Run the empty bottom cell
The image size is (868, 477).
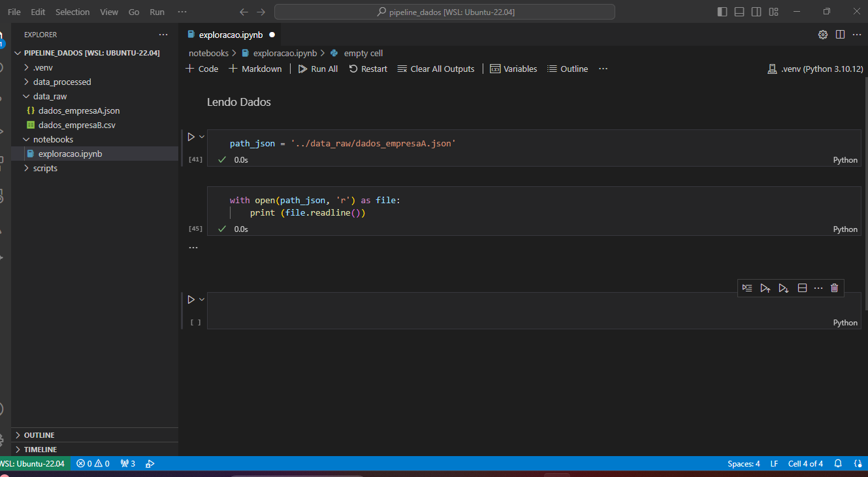coord(191,299)
